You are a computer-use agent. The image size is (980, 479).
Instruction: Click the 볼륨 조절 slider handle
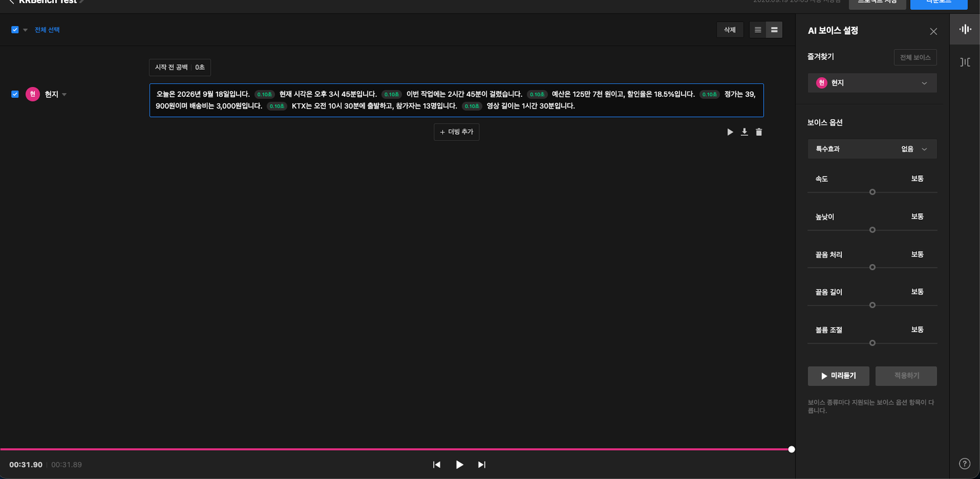click(872, 343)
